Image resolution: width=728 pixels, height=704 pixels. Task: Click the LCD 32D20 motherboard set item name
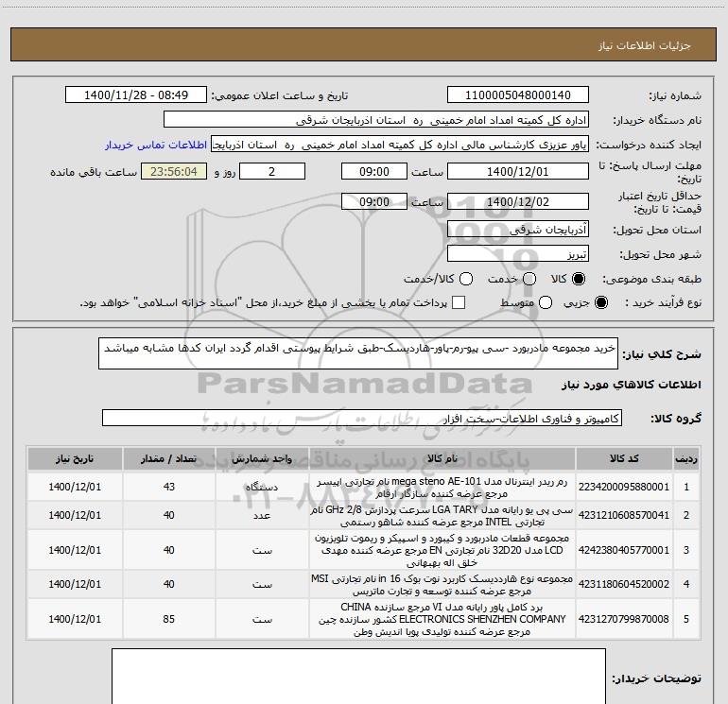pyautogui.click(x=442, y=550)
